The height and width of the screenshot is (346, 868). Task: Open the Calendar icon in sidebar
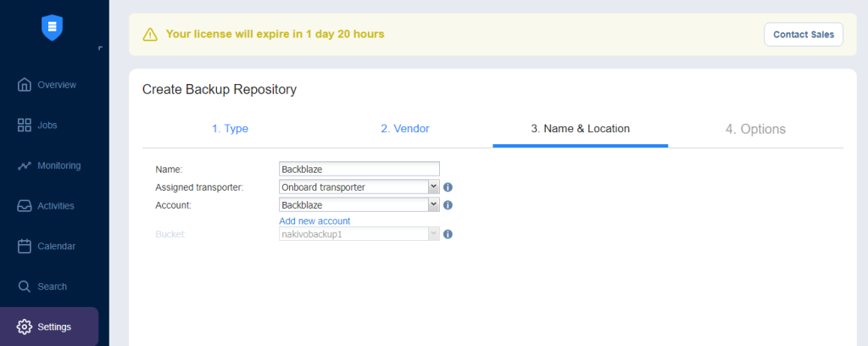25,246
